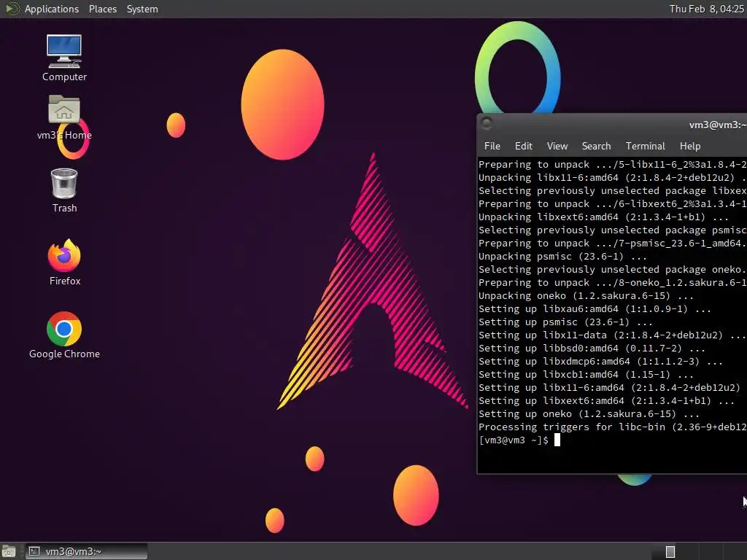Viewport: 747px width, 560px height.
Task: Open the System menu in top panel
Action: 142,9
